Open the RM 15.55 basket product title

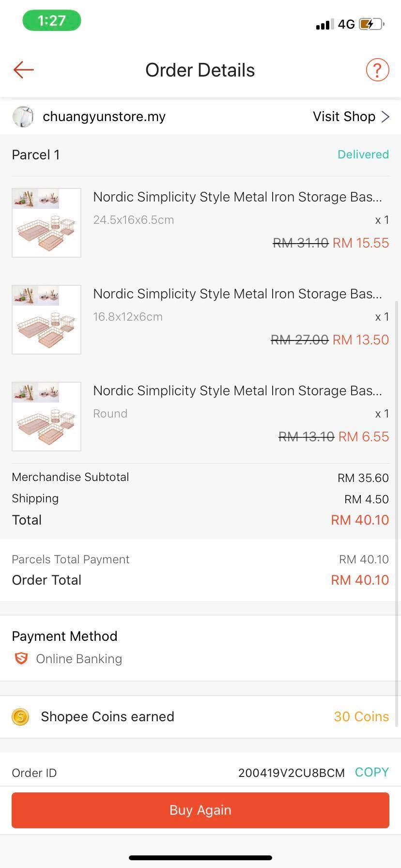point(237,197)
